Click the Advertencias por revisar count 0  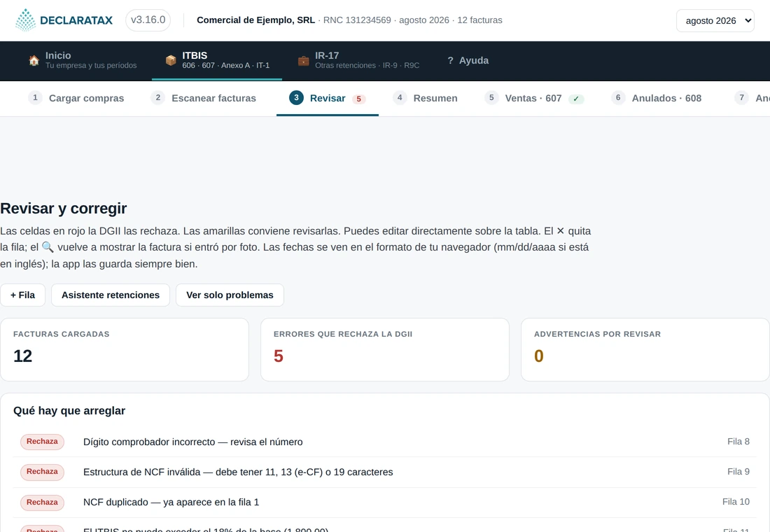click(539, 356)
